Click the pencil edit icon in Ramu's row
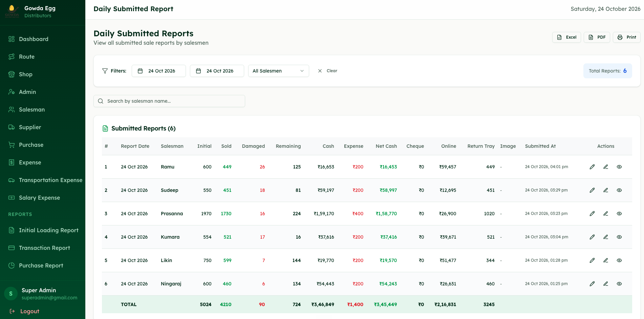Viewport: 644px width, 319px height. click(x=592, y=167)
